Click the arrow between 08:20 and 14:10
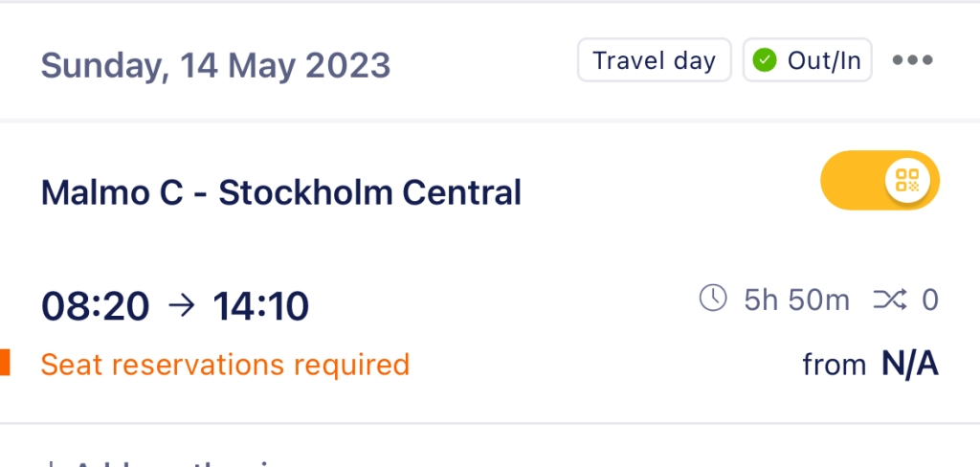The image size is (980, 467). tap(181, 305)
